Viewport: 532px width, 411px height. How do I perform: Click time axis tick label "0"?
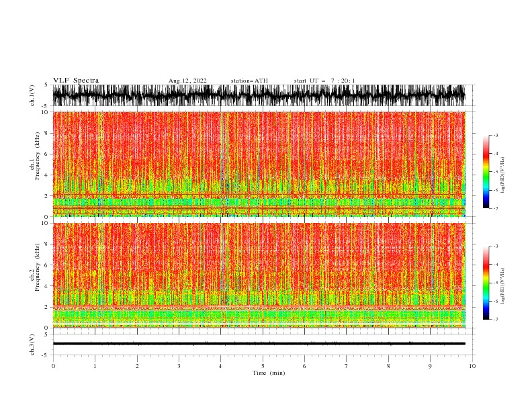click(x=53, y=366)
